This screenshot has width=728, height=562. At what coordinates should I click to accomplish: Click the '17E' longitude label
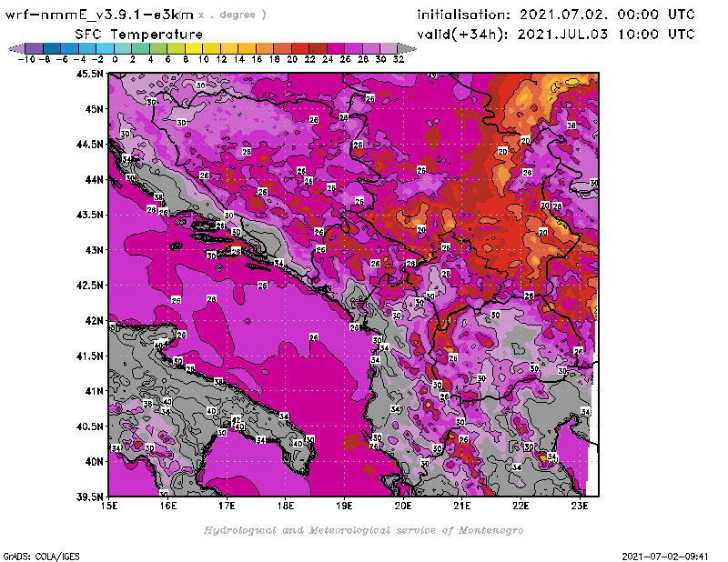[227, 506]
